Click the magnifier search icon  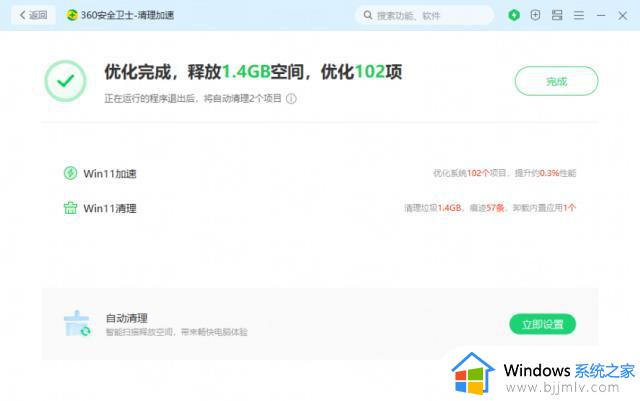pos(368,16)
